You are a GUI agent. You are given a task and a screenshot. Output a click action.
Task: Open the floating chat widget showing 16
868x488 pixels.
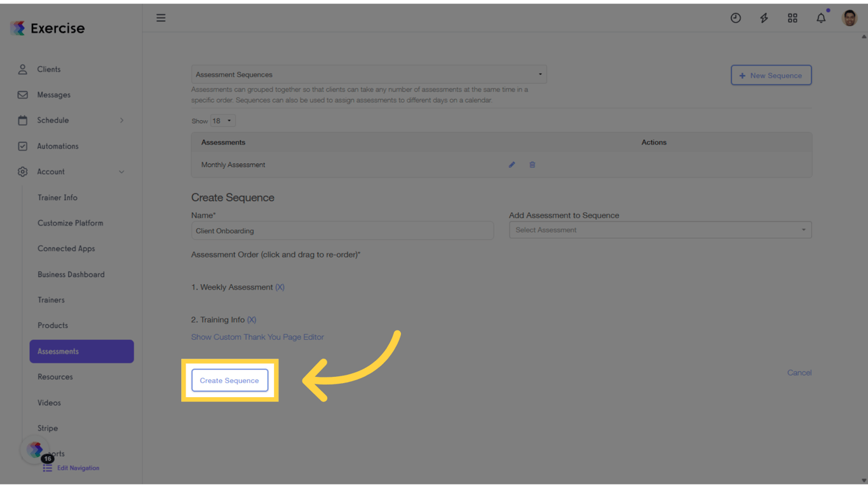[35, 450]
